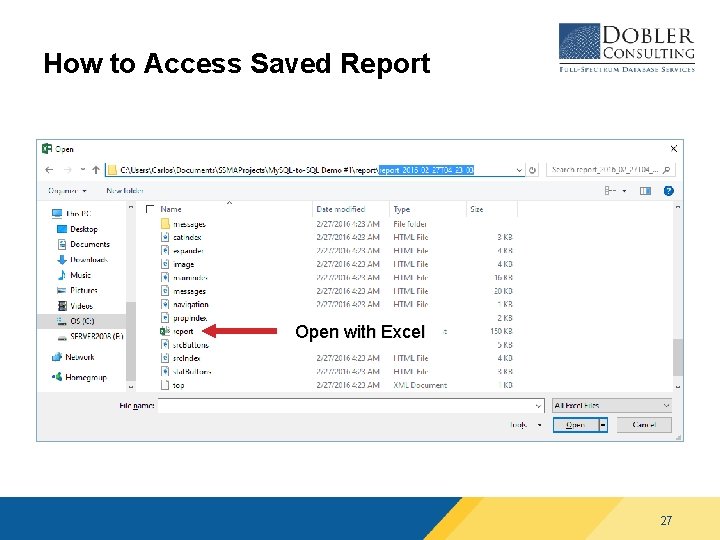Select the top XML Document icon
The image size is (720, 540).
click(x=165, y=385)
